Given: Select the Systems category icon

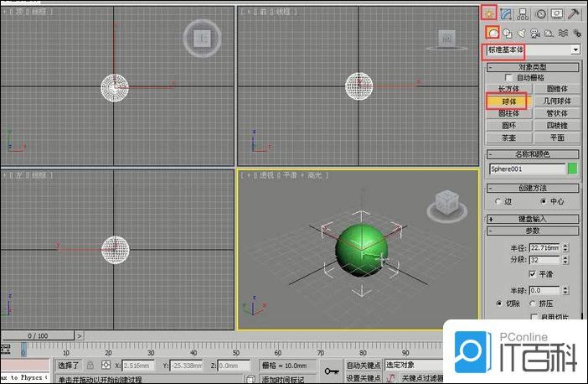Looking at the screenshot, I should [577, 34].
